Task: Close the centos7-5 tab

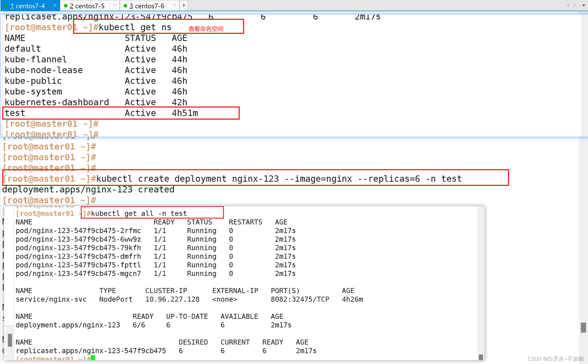Action: [x=115, y=5]
